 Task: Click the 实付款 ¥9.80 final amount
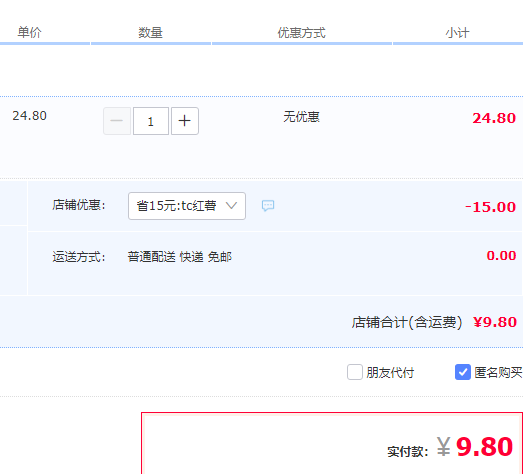[x=450, y=447]
